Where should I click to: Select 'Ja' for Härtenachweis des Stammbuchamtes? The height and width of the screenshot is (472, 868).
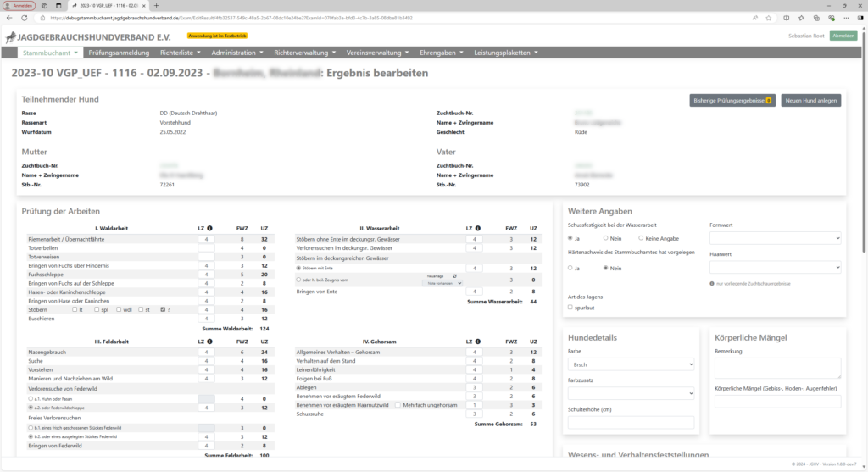570,268
